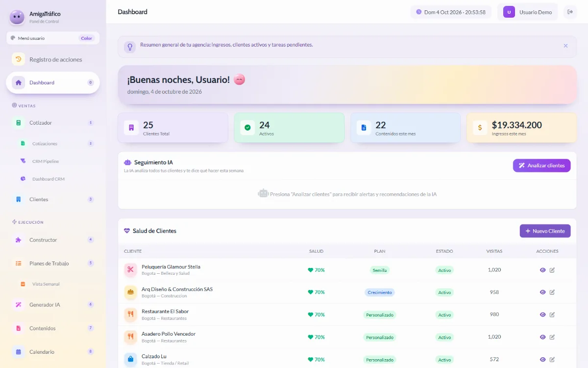The image size is (588, 368).
Task: Click the Analizar clientes button
Action: click(541, 165)
